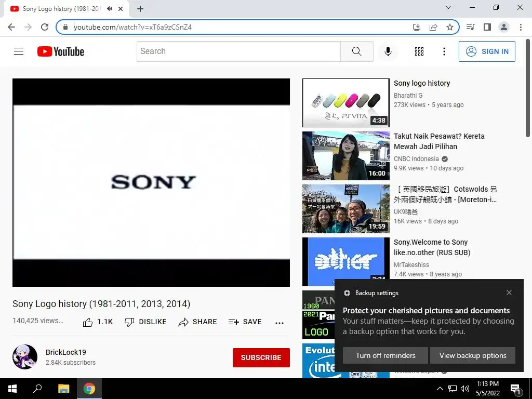Viewport: 532px width, 399px height.
Task: Open the network tray icon
Action: click(x=453, y=389)
